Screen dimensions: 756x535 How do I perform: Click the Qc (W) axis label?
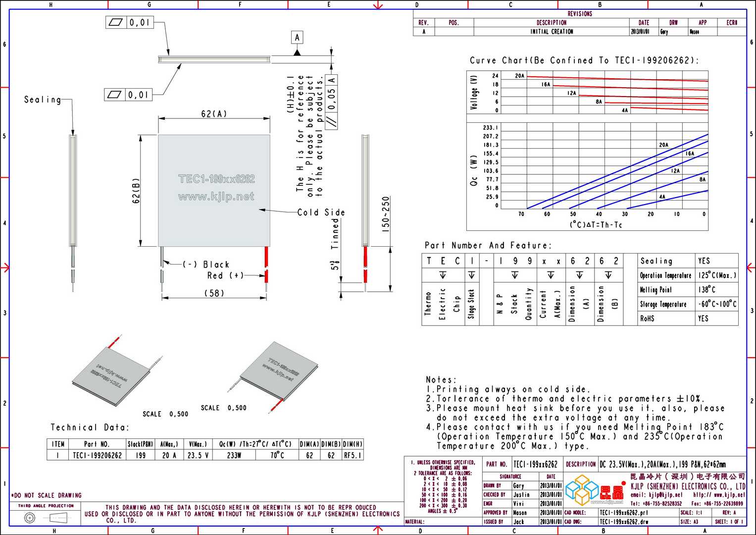pos(474,170)
